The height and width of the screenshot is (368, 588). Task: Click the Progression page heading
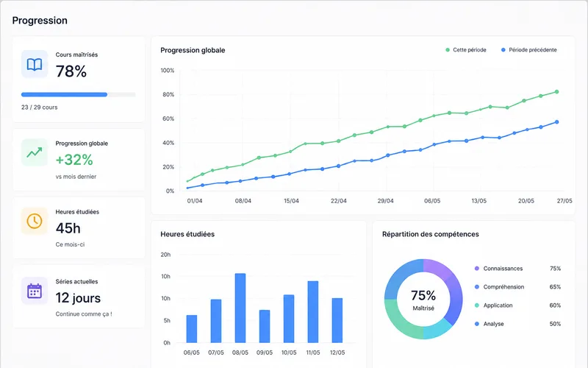40,21
